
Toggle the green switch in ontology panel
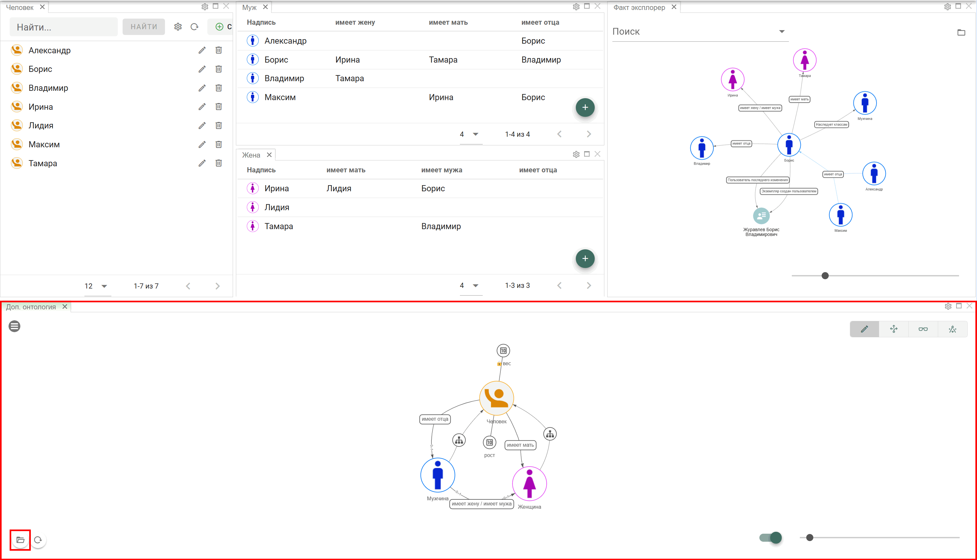[x=770, y=537]
